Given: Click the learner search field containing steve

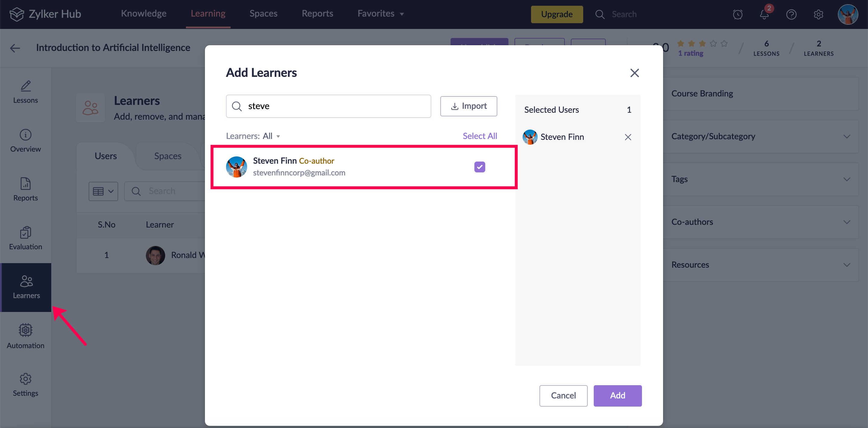Looking at the screenshot, I should point(334,106).
